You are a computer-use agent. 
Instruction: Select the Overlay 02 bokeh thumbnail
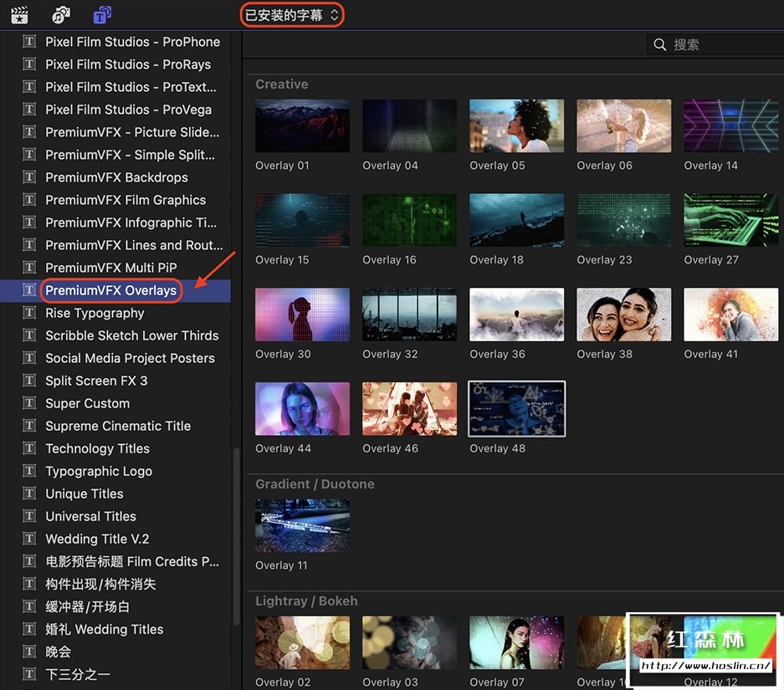(303, 642)
